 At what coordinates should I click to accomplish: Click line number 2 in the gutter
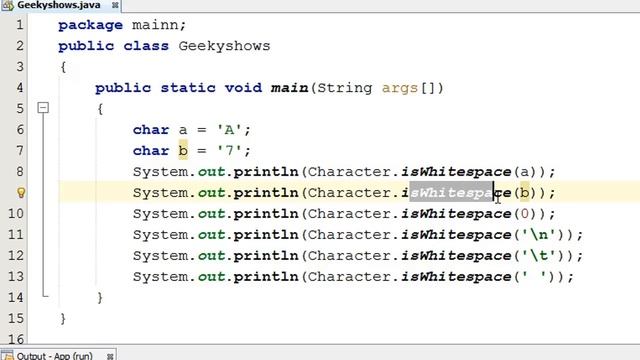pyautogui.click(x=20, y=46)
